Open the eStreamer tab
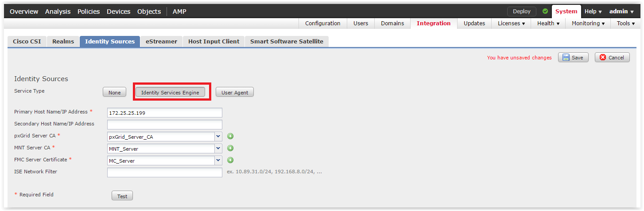This screenshot has width=644, height=211. (161, 42)
